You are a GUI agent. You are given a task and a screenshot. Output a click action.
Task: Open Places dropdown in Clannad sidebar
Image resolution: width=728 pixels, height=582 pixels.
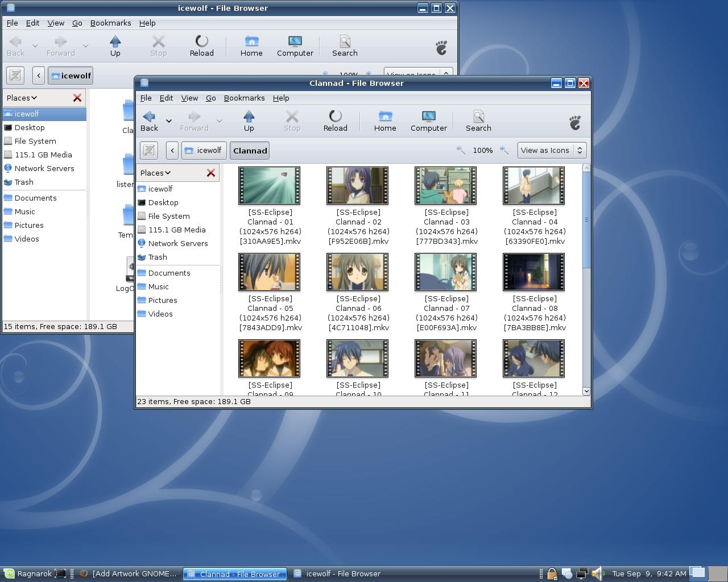click(x=155, y=173)
